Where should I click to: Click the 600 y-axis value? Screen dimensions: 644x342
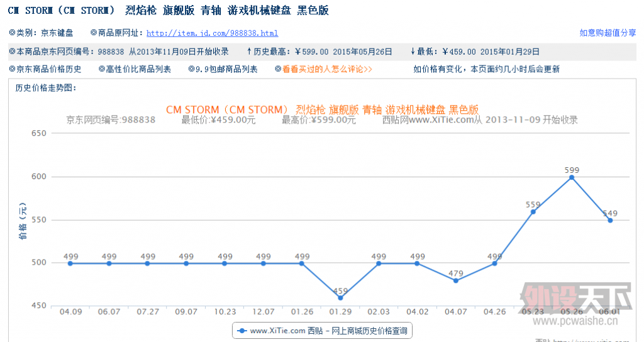click(39, 177)
